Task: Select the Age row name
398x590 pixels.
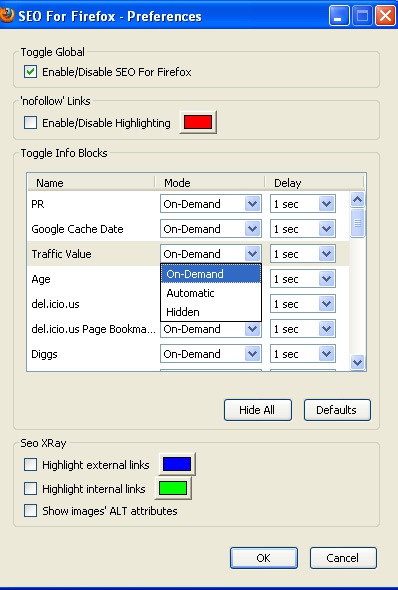Action: (41, 279)
